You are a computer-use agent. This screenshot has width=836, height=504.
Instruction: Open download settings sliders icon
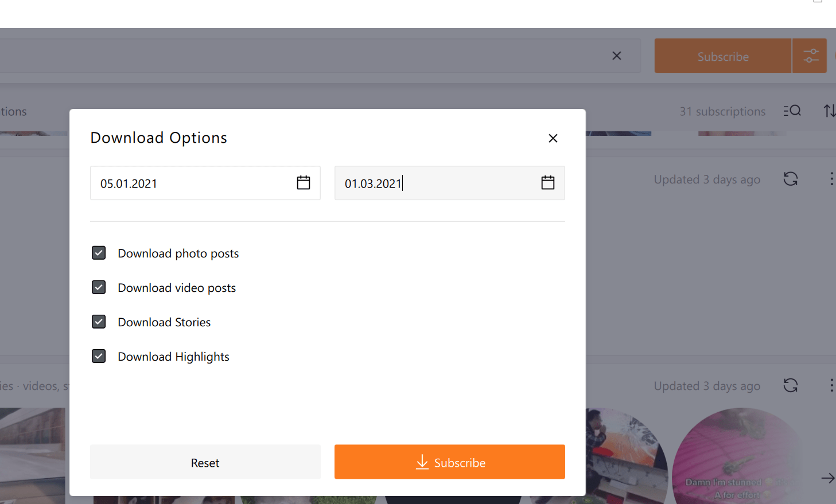(810, 56)
